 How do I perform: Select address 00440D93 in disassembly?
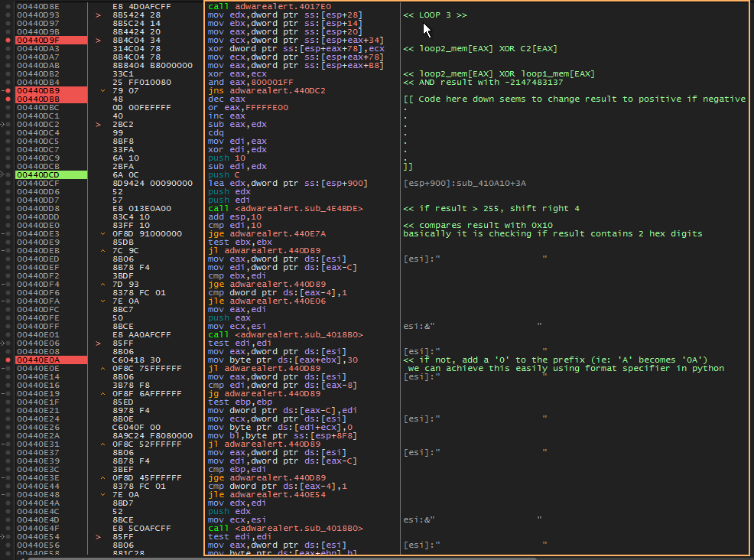(38, 15)
